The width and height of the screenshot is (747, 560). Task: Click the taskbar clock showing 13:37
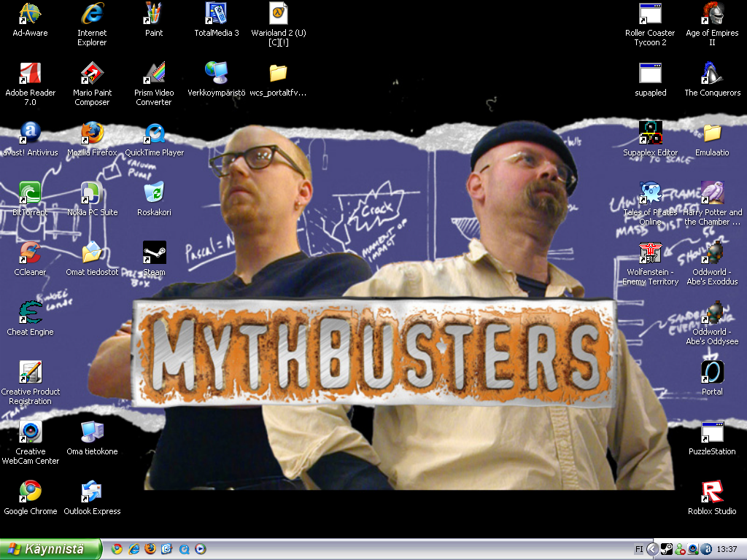pos(727,550)
